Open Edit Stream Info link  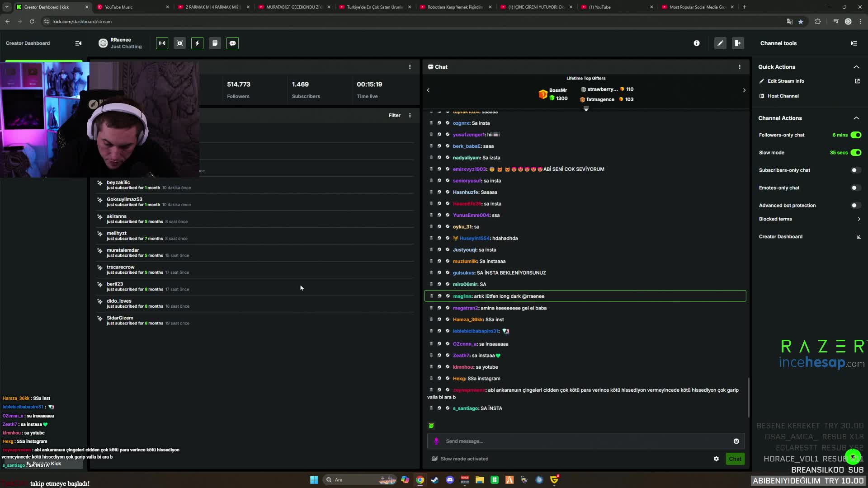click(786, 81)
